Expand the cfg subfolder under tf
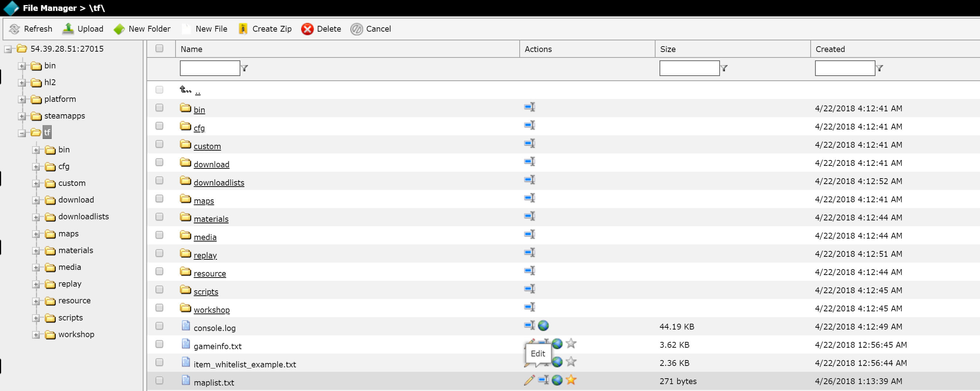 (x=36, y=167)
